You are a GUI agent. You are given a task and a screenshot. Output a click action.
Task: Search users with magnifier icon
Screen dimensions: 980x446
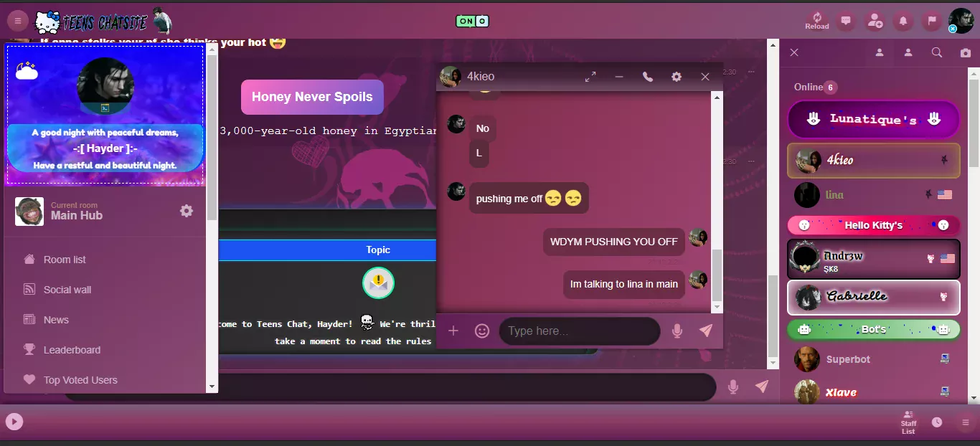point(937,52)
